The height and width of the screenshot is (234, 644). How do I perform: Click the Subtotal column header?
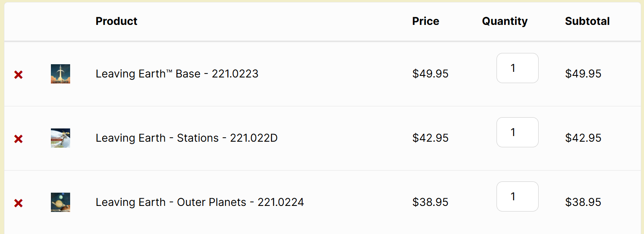(587, 21)
